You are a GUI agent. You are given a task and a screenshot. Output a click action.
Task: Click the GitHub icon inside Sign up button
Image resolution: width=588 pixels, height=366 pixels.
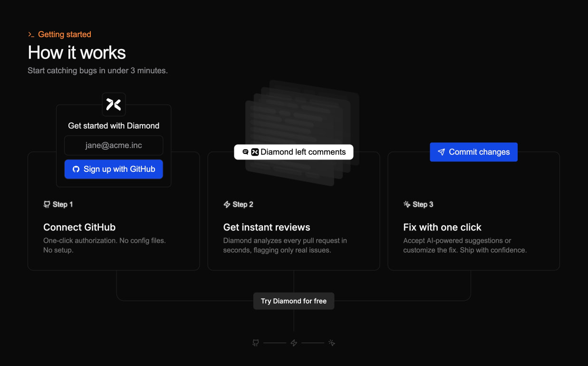[x=76, y=169]
